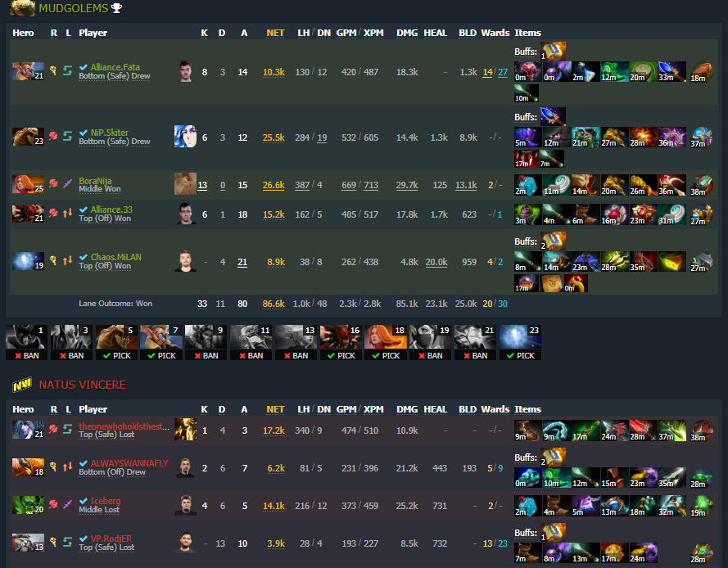Click the draft pick numbered 23
The width and height of the screenshot is (728, 568).
(520, 342)
